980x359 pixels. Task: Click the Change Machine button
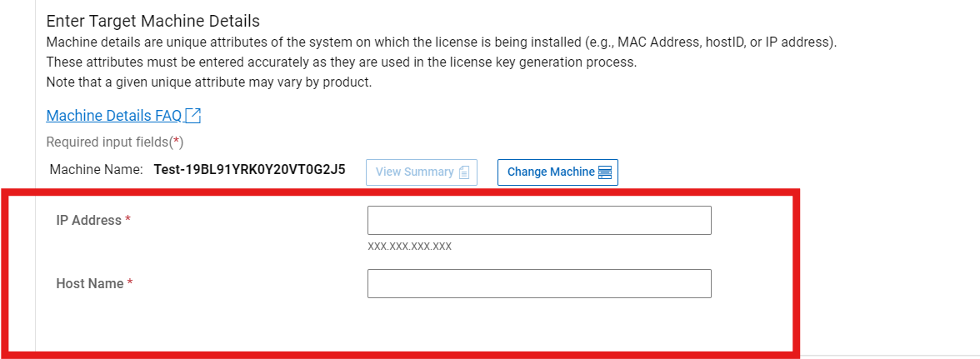pos(557,172)
